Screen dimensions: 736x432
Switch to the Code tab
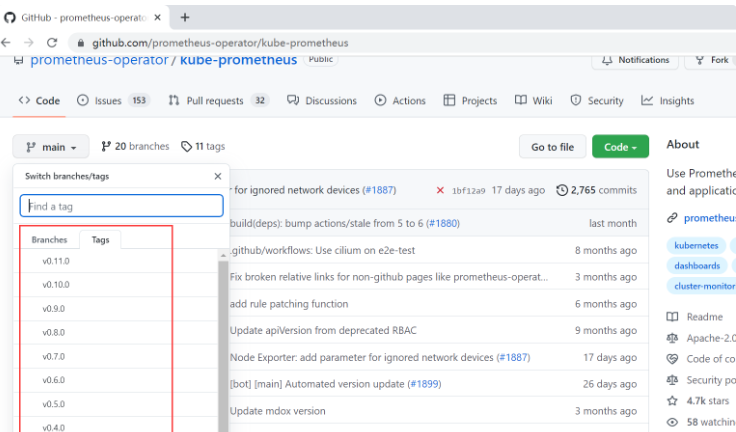click(39, 100)
